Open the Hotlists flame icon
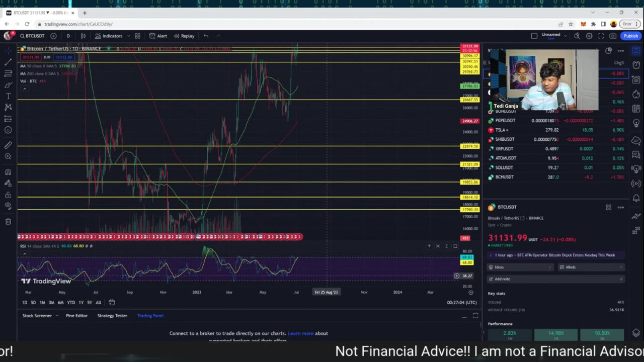 [636, 94]
